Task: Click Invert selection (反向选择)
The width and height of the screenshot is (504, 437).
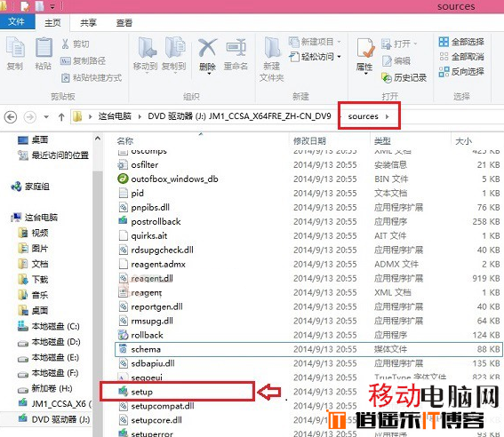Action: click(x=461, y=72)
